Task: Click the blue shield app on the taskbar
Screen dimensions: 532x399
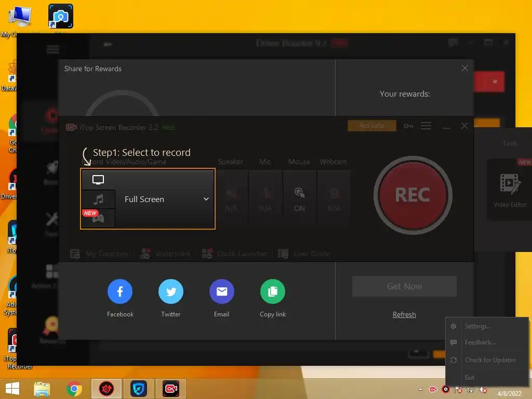Action: pos(138,389)
